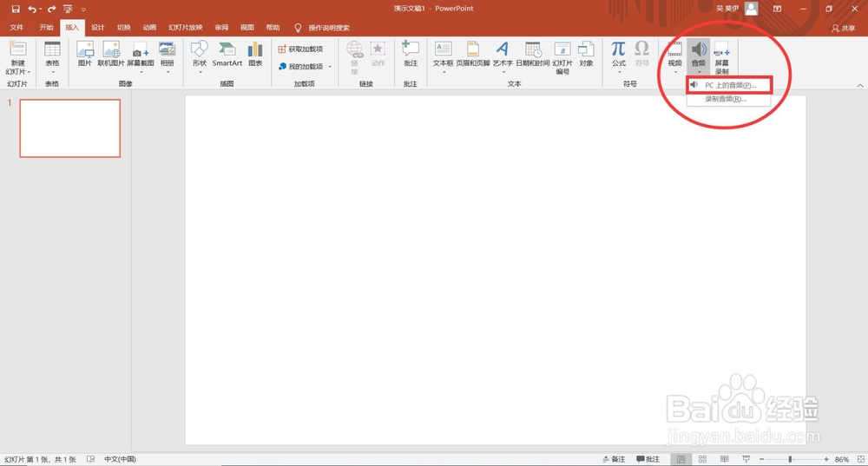Switch to Normal view in status bar

(x=681, y=459)
